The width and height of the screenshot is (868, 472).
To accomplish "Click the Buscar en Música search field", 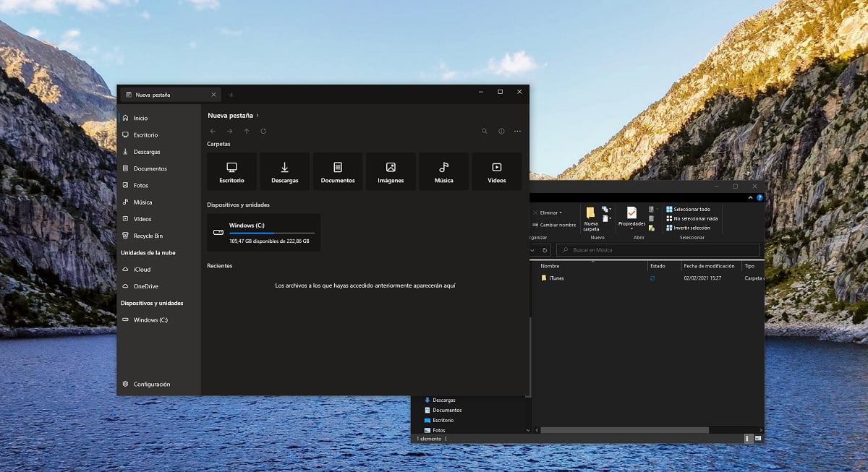I will pyautogui.click(x=658, y=250).
